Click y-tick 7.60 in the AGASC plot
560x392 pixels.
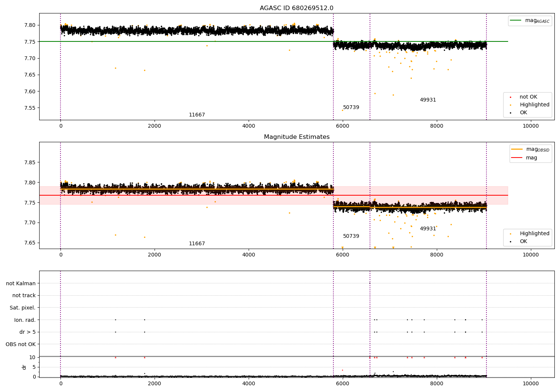[30, 91]
